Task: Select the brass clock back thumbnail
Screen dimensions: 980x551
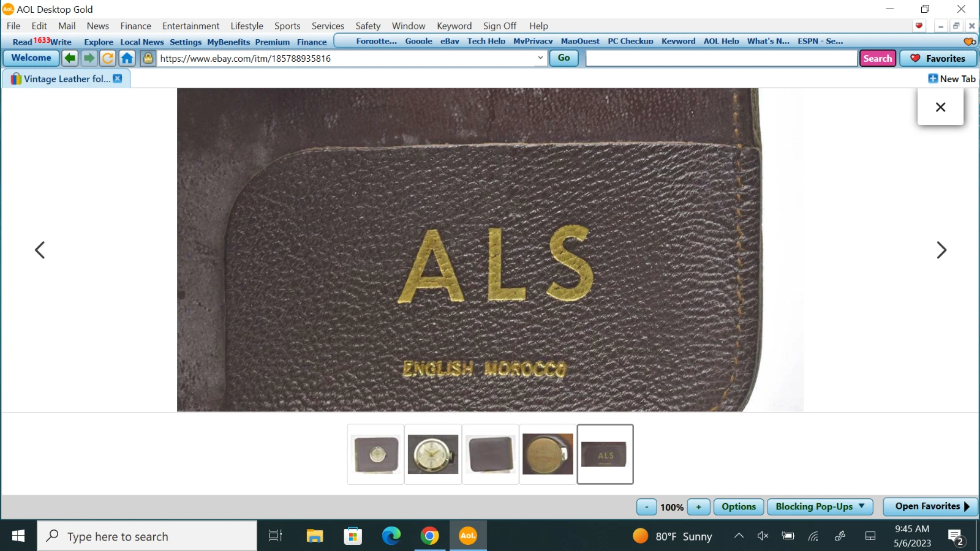Action: tap(548, 454)
